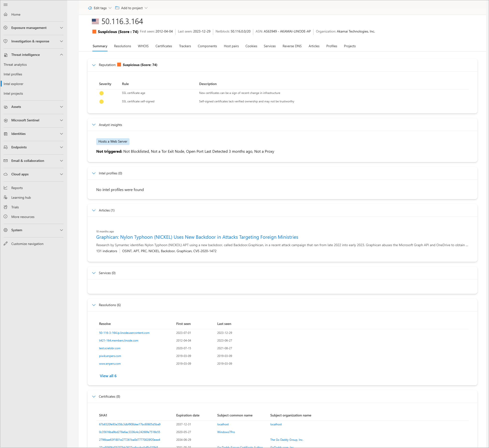This screenshot has width=489, height=448.
Task: Click the hamburger menu icon
Action: 6,5
